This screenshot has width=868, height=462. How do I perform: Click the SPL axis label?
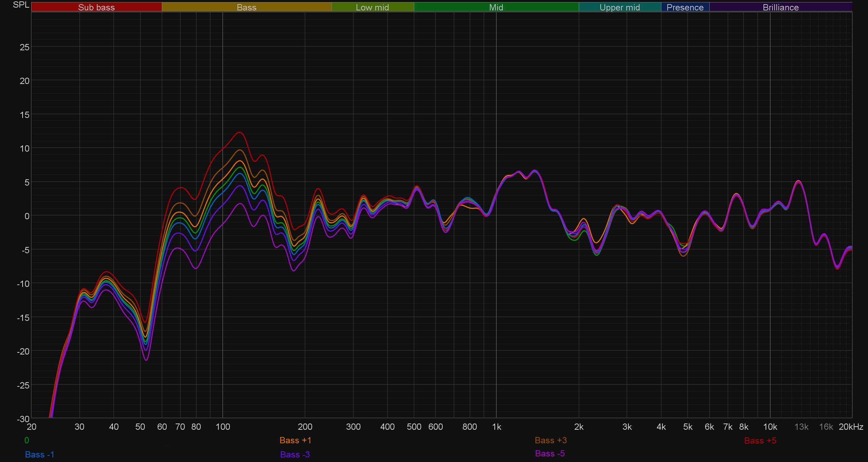click(21, 5)
